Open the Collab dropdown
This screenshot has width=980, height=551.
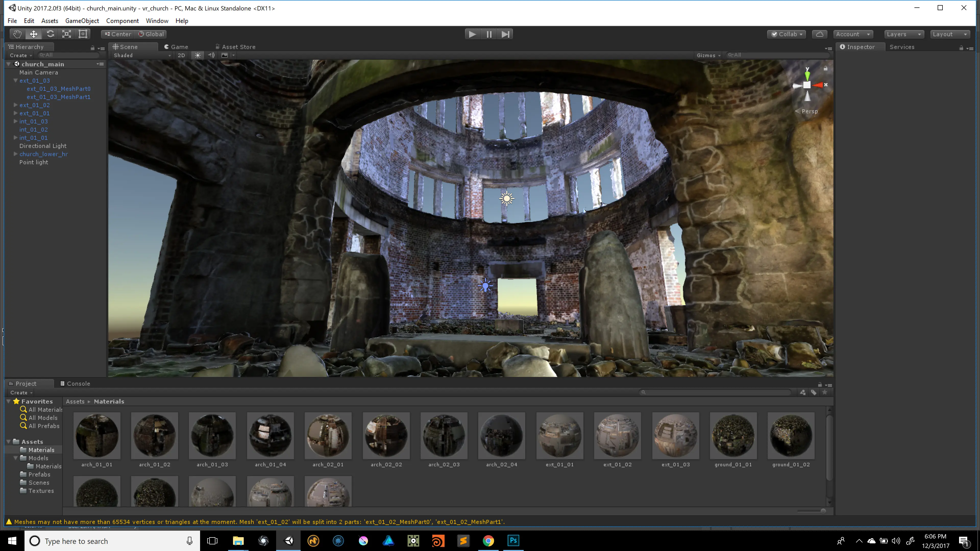[x=786, y=34]
